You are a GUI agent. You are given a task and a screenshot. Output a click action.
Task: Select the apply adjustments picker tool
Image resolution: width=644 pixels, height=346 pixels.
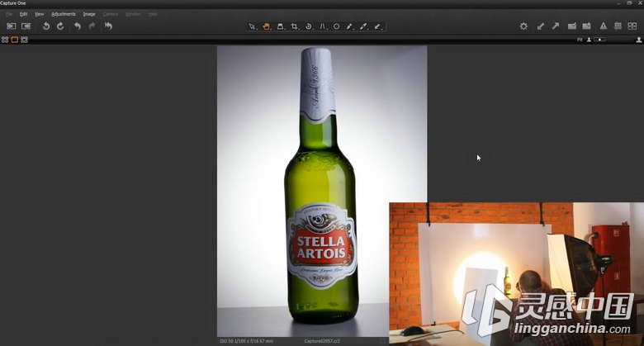point(364,26)
